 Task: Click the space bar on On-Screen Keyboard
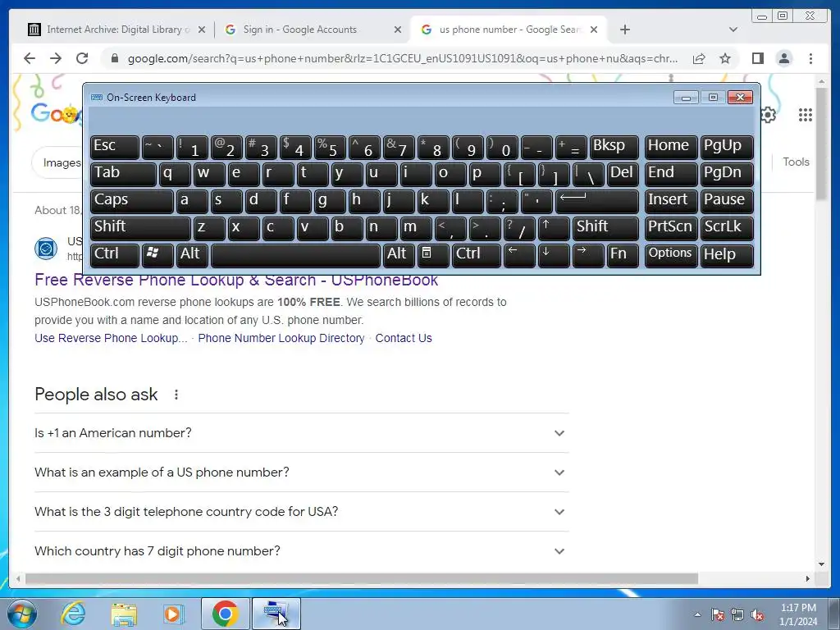(x=295, y=255)
